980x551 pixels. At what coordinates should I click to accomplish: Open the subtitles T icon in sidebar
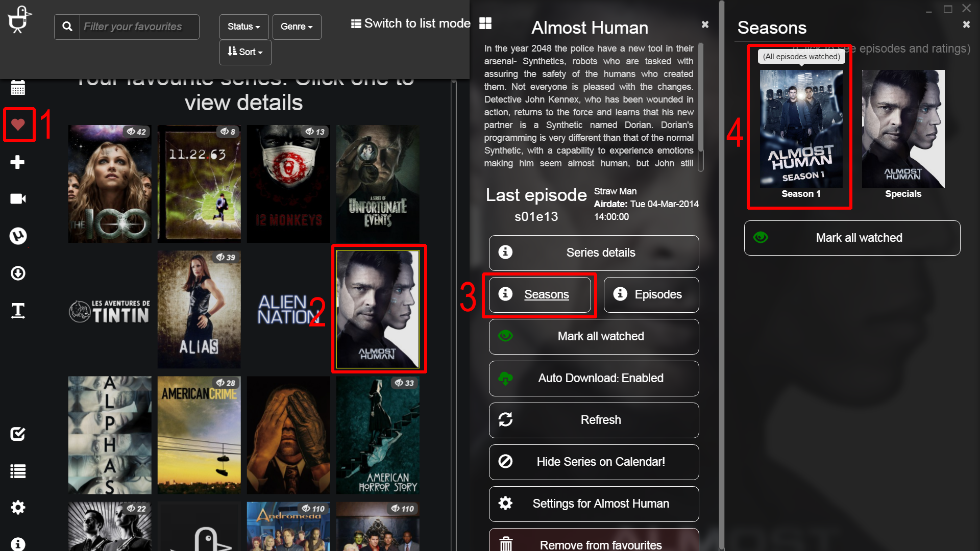click(x=18, y=310)
